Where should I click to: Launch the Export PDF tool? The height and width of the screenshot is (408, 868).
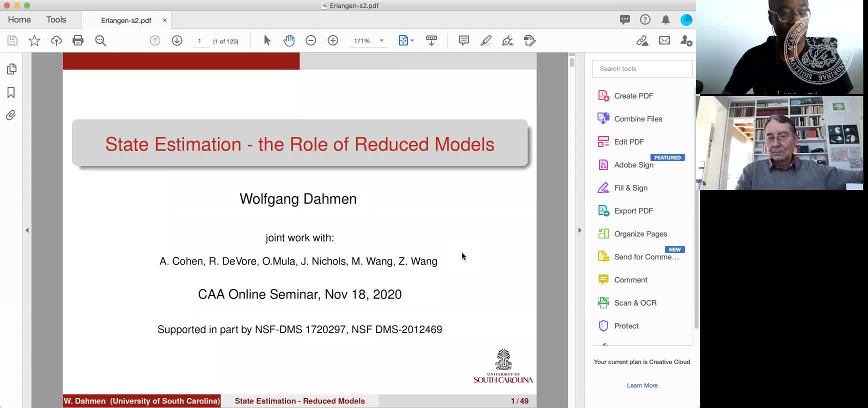pyautogui.click(x=633, y=211)
